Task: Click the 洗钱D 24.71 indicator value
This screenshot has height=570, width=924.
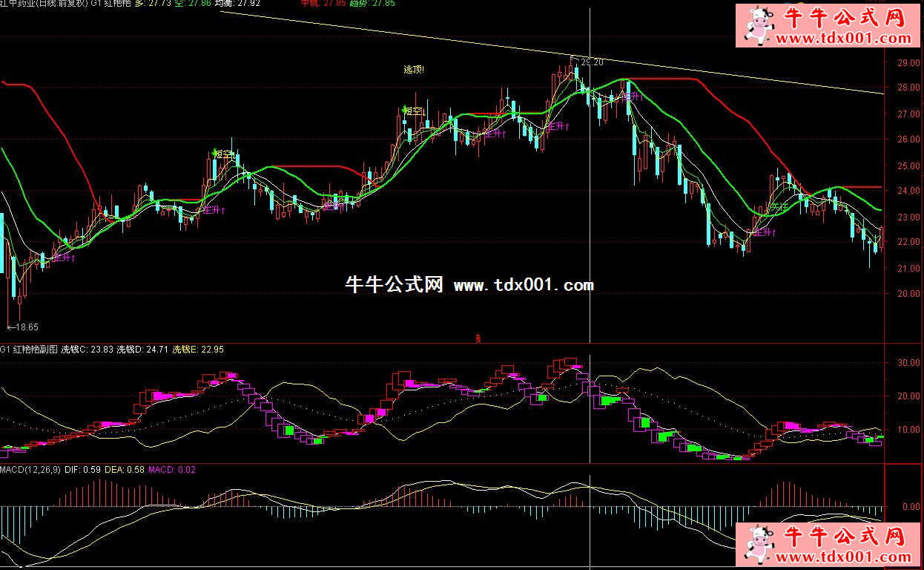Action: pyautogui.click(x=142, y=349)
